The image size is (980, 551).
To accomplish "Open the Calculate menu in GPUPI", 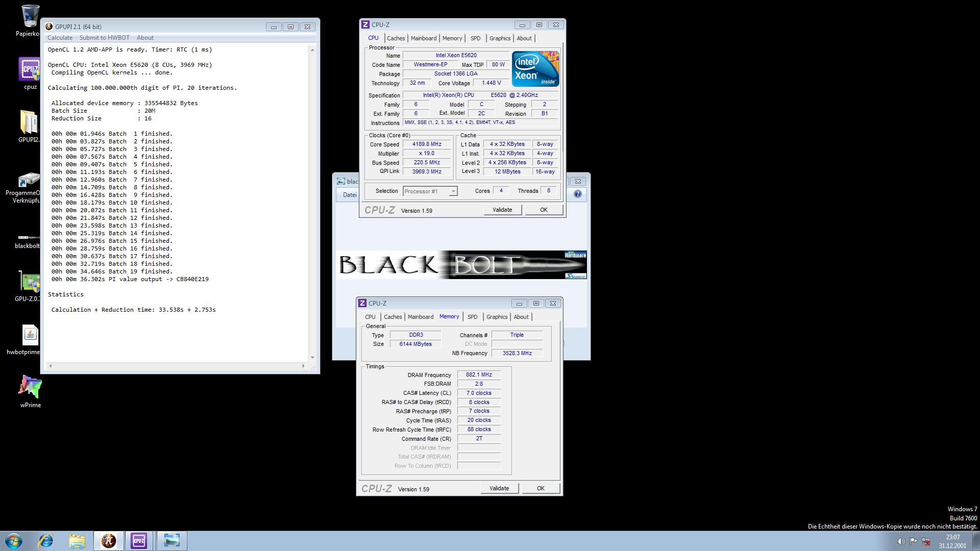I will 60,38.
